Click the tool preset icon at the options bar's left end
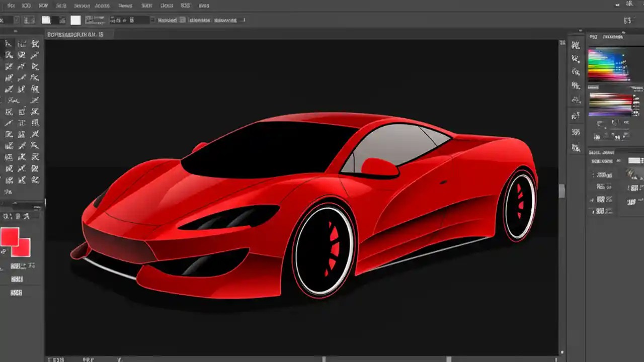644x362 pixels. click(x=4, y=20)
